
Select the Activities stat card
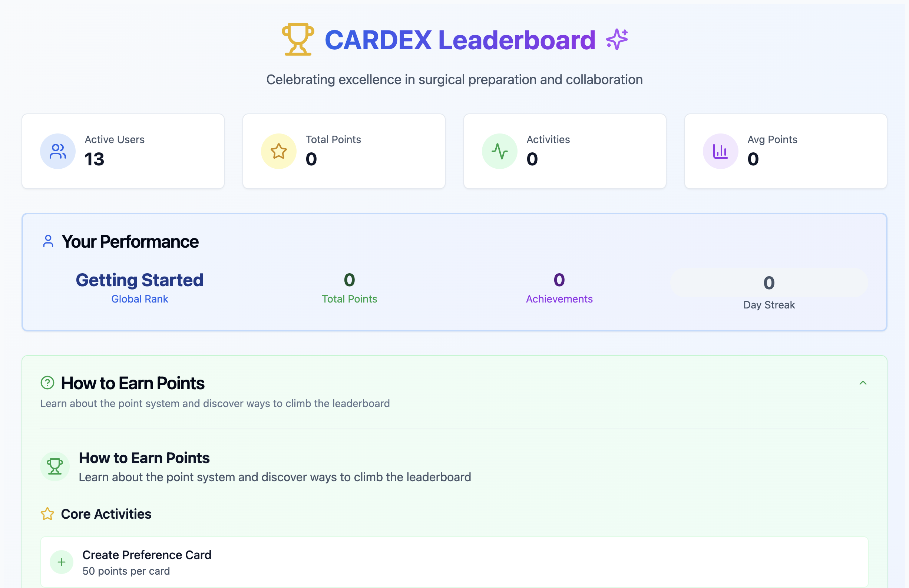pyautogui.click(x=565, y=151)
